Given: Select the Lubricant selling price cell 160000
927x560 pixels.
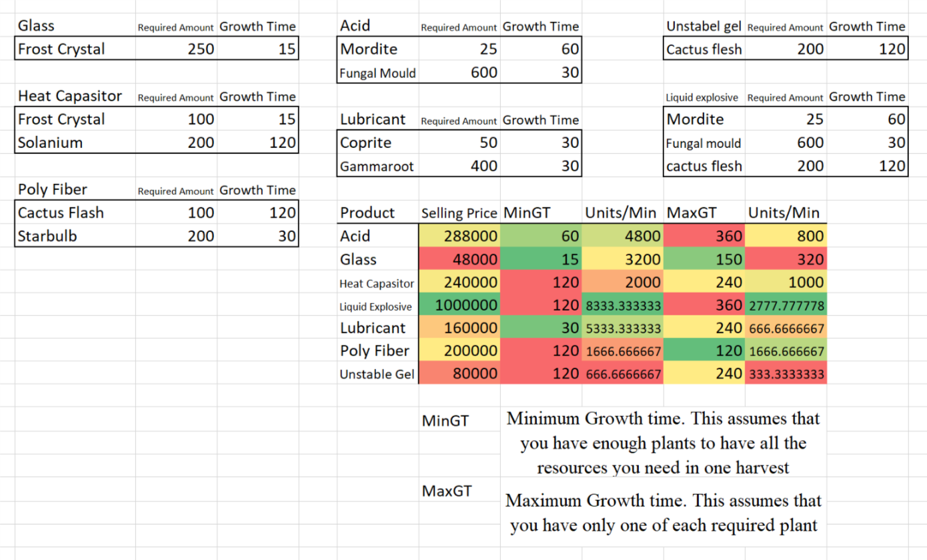Looking at the screenshot, I should click(x=459, y=328).
